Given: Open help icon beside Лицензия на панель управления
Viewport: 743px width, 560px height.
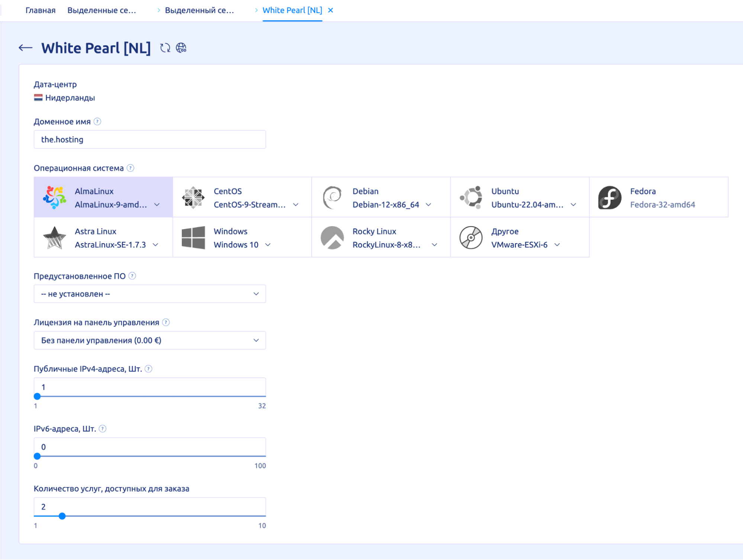Looking at the screenshot, I should [166, 322].
